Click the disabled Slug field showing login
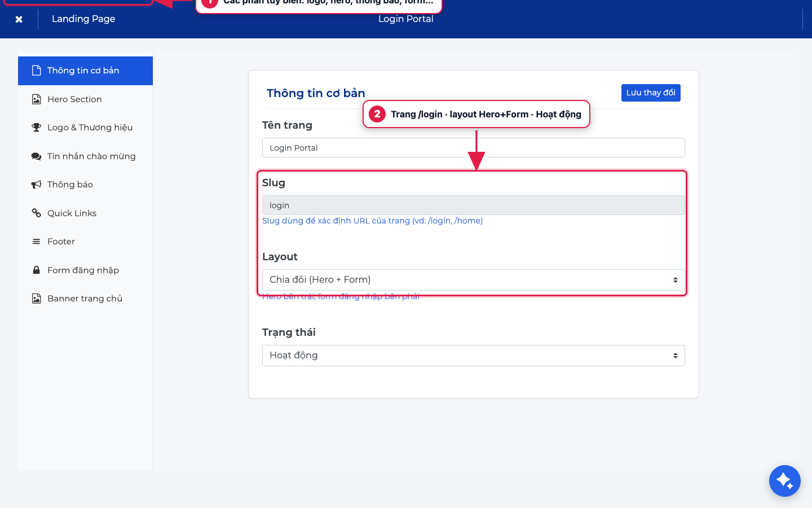The width and height of the screenshot is (812, 508). (474, 205)
